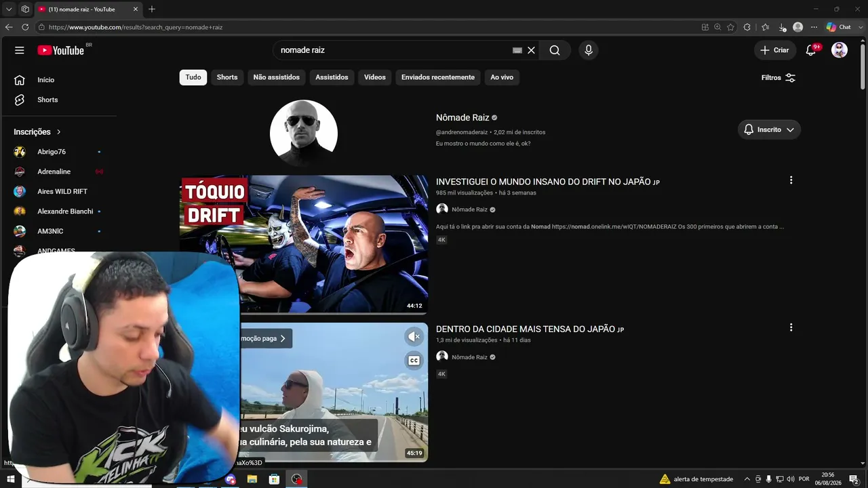The image size is (868, 488).
Task: Toggle closed captions on video preview
Action: click(x=414, y=361)
